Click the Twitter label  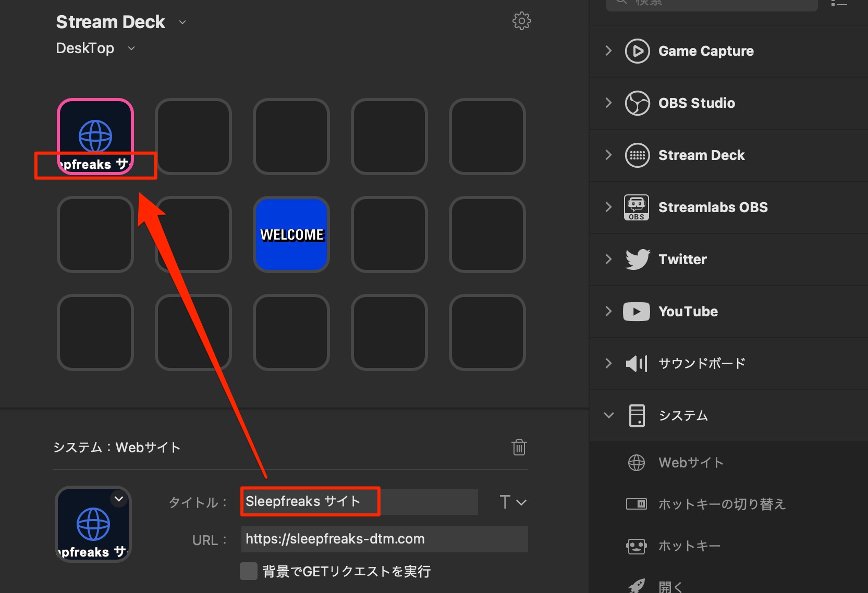tap(682, 260)
